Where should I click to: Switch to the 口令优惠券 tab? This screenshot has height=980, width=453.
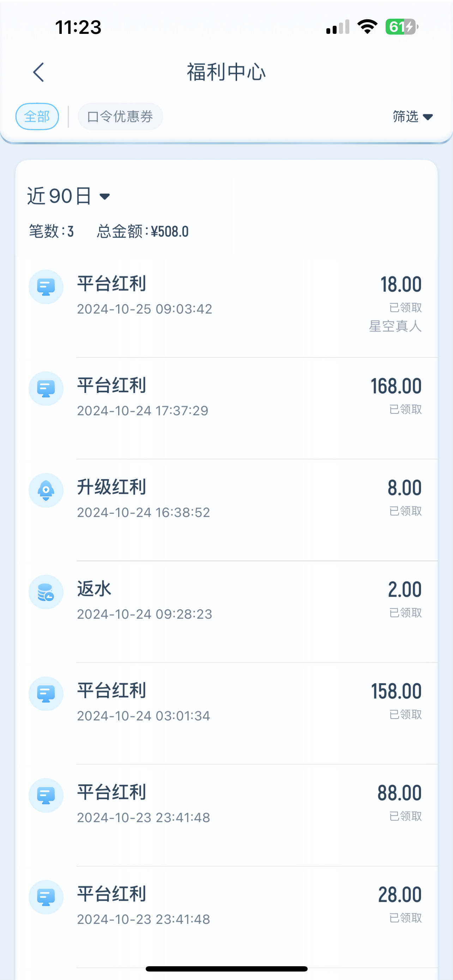coord(120,116)
